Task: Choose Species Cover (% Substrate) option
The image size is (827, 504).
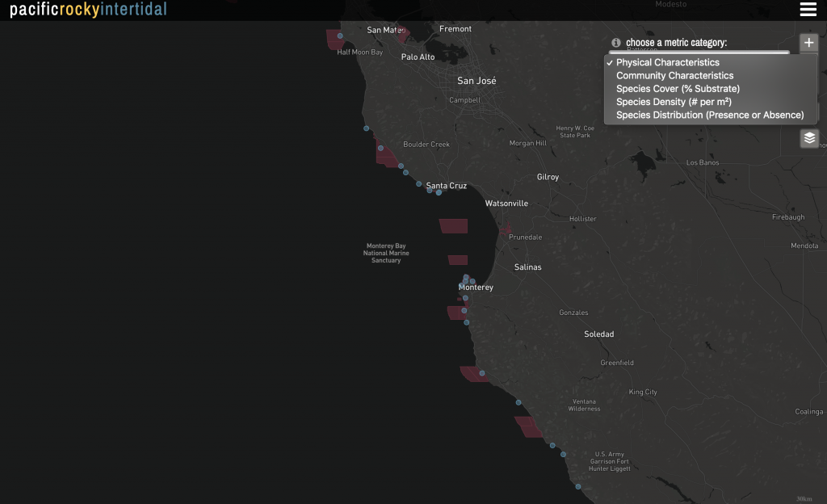Action: [x=678, y=89]
